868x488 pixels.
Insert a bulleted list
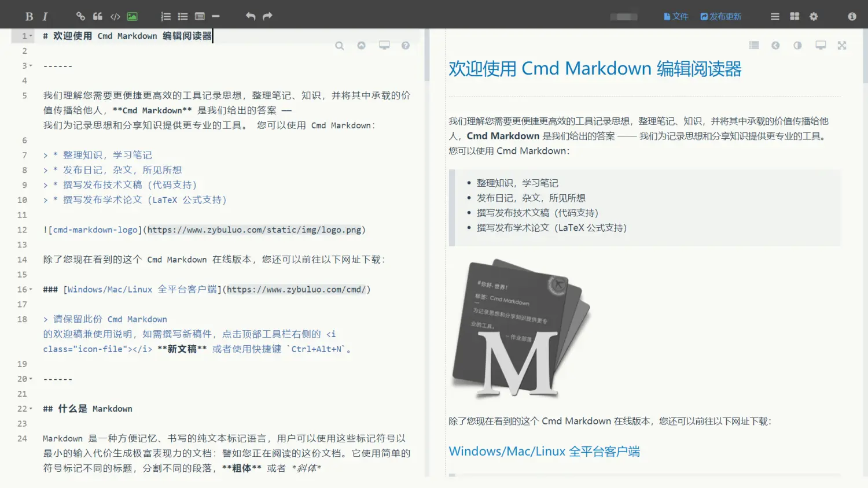point(183,16)
